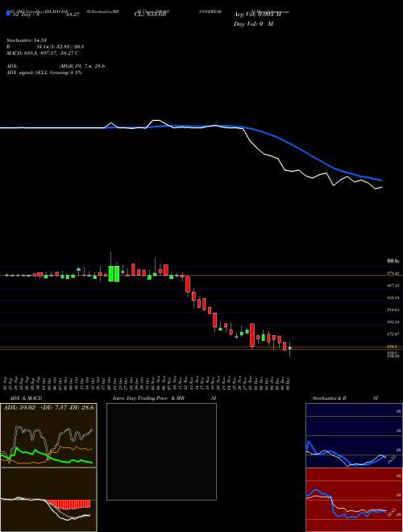
Task: Click the 973.42 price axis label
Action: click(394, 273)
